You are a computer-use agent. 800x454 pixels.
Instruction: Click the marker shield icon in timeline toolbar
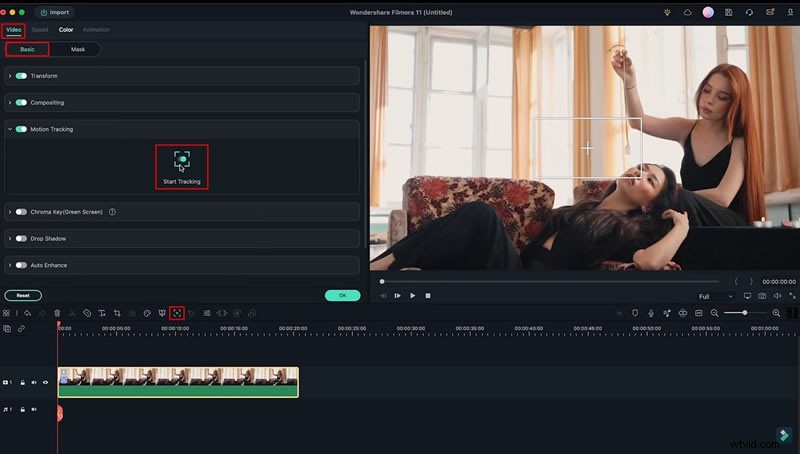pyautogui.click(x=635, y=313)
